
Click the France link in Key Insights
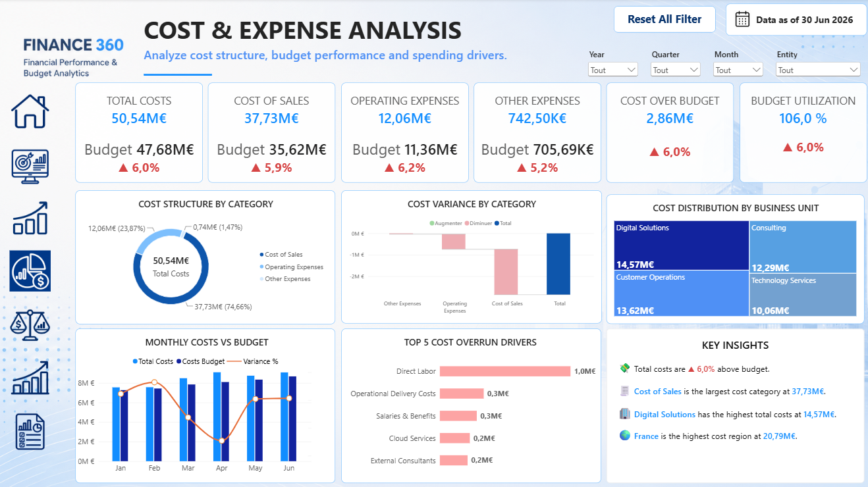(646, 436)
